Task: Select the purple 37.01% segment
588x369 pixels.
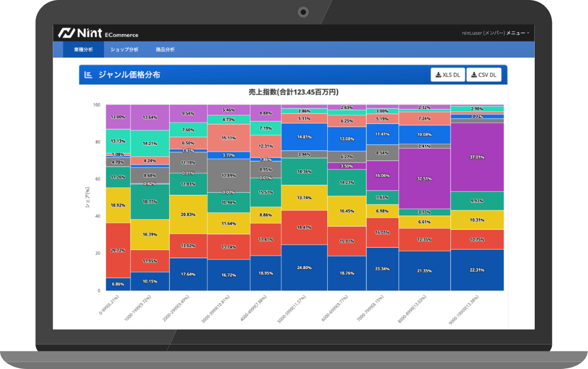Action: (477, 158)
